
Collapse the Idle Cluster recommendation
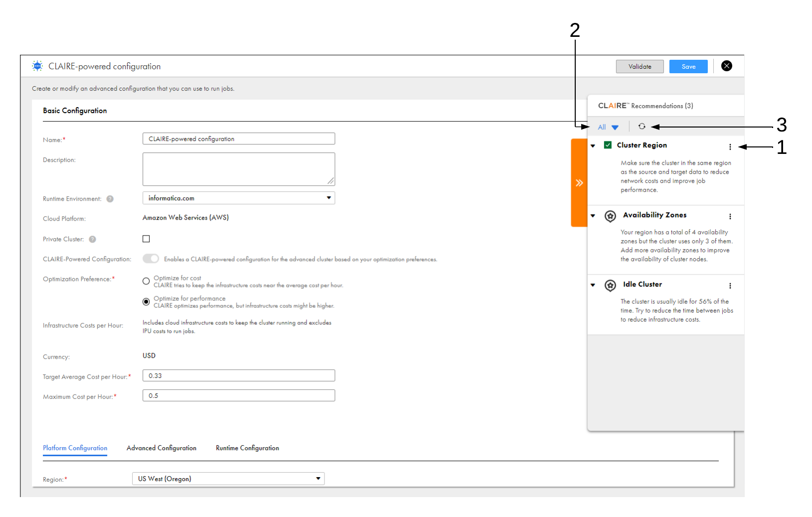(x=593, y=285)
